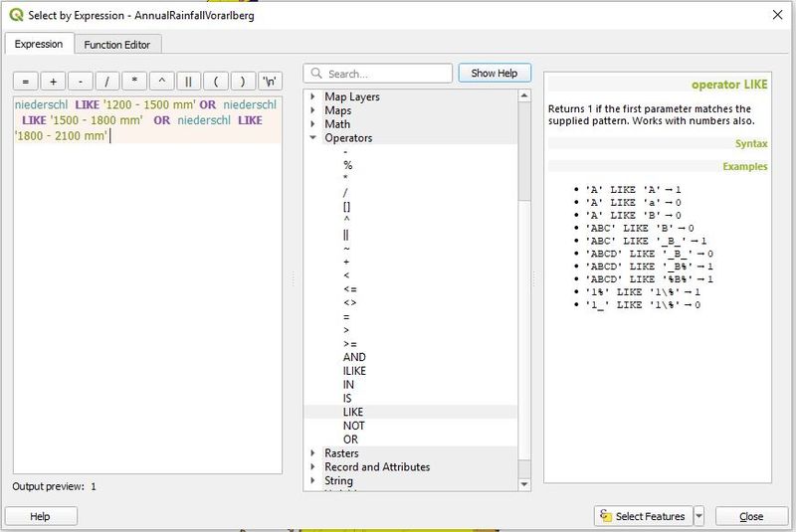Click the caret power operator button
The image size is (796, 532).
point(161,81)
